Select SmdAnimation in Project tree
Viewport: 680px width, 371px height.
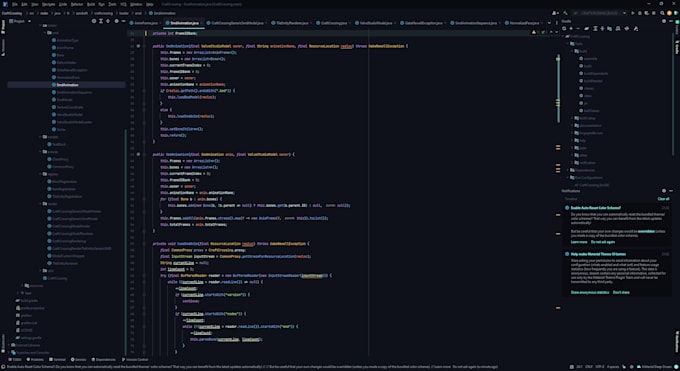[x=67, y=85]
